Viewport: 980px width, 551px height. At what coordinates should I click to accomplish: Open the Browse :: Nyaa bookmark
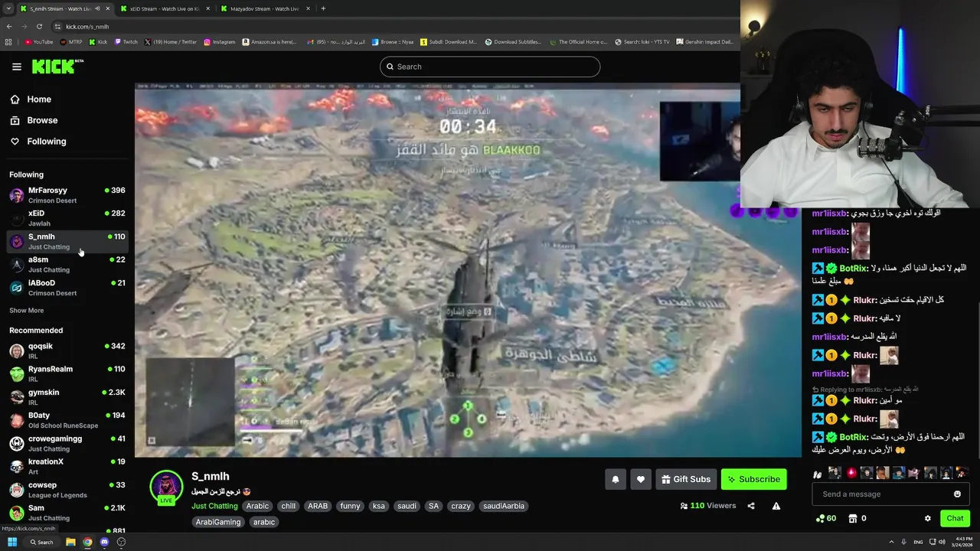392,42
